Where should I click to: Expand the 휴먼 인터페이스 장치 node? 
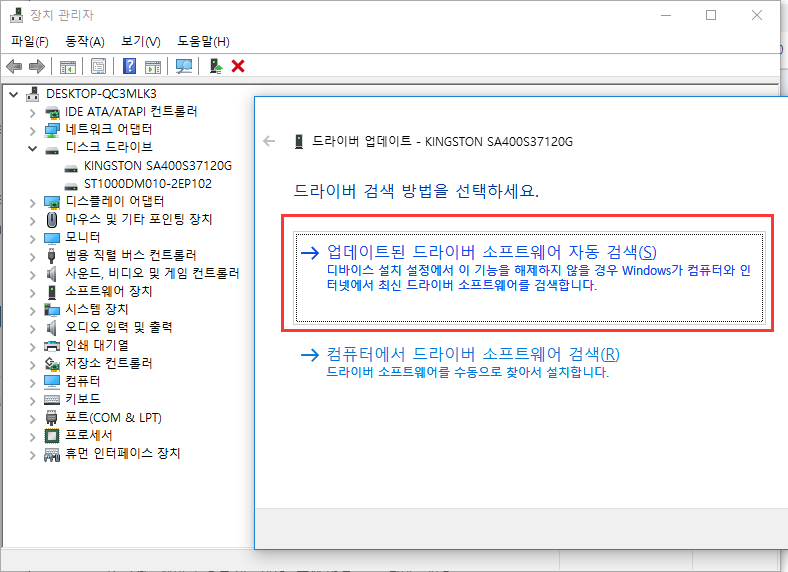pyautogui.click(x=33, y=455)
